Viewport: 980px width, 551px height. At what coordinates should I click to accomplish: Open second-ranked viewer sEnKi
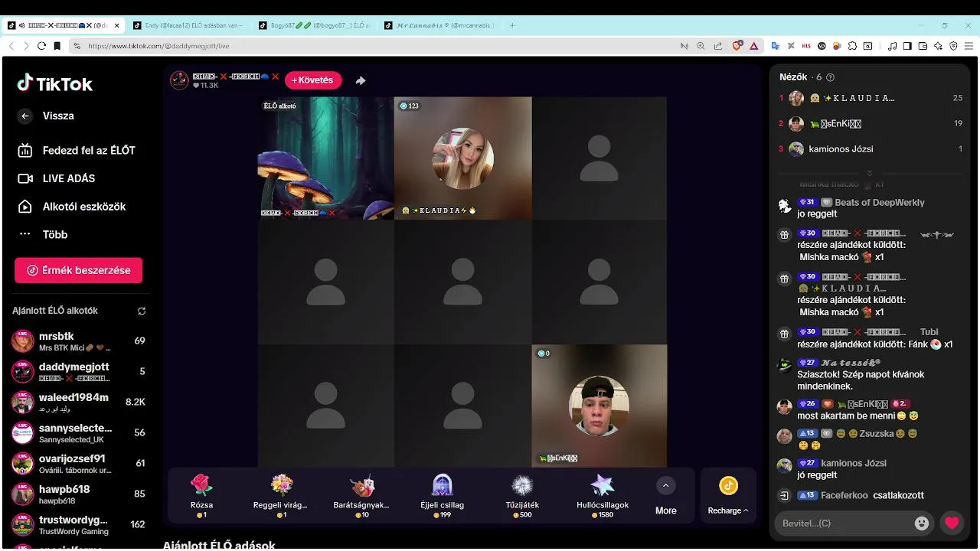tap(871, 123)
